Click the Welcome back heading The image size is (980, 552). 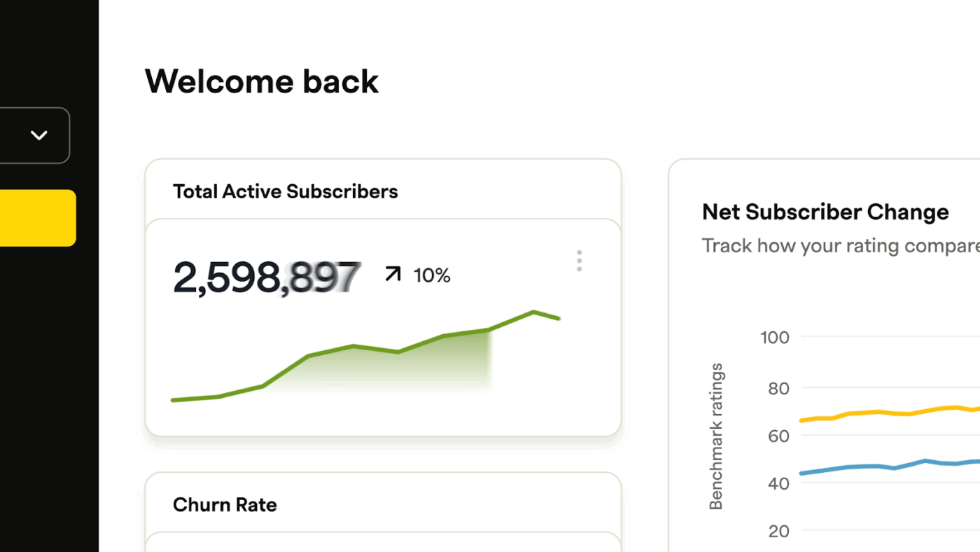pyautogui.click(x=261, y=81)
